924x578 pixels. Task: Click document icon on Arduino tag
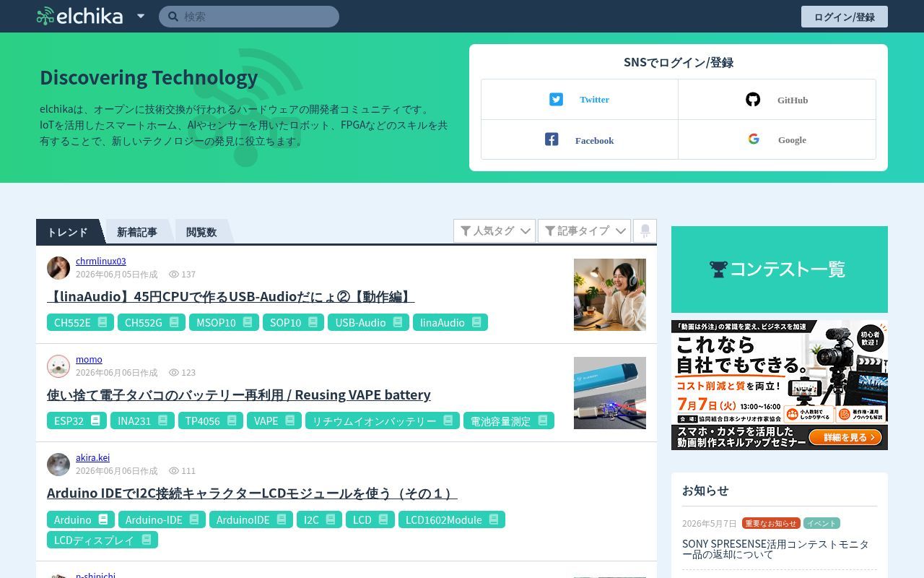pyautogui.click(x=103, y=519)
